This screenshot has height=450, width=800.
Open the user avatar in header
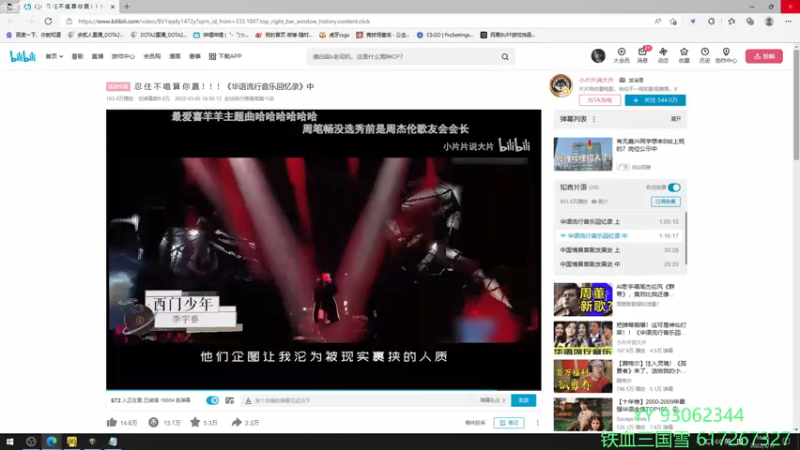598,56
